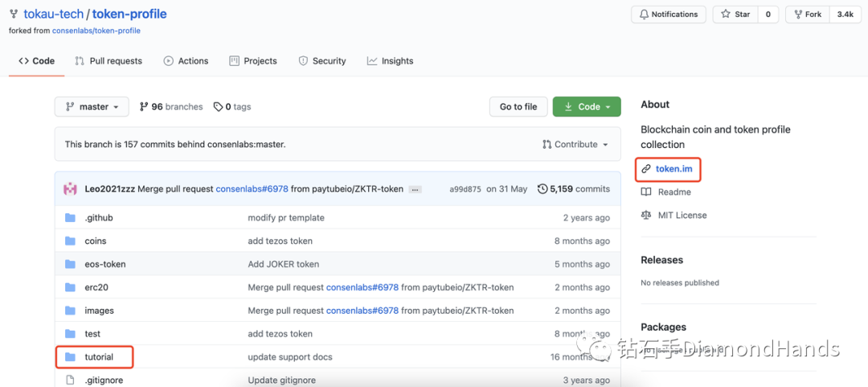The width and height of the screenshot is (868, 387).
Task: Star the token-profile repository
Action: click(x=735, y=14)
